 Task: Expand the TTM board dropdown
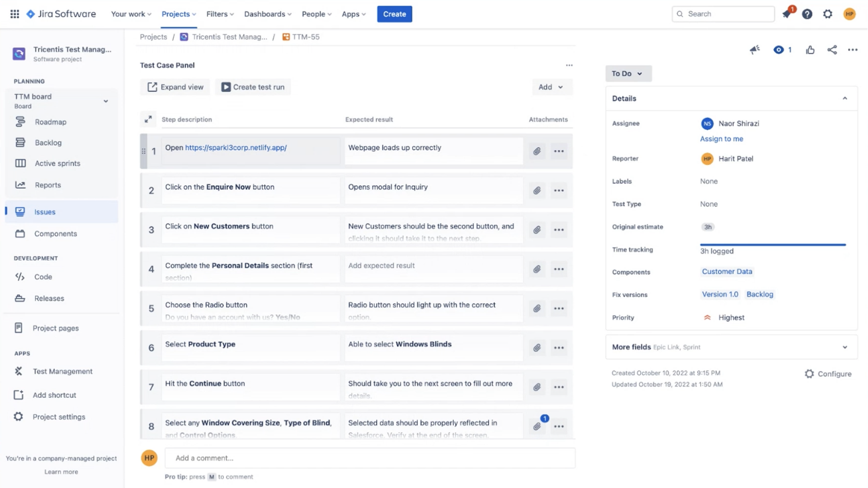pos(105,101)
